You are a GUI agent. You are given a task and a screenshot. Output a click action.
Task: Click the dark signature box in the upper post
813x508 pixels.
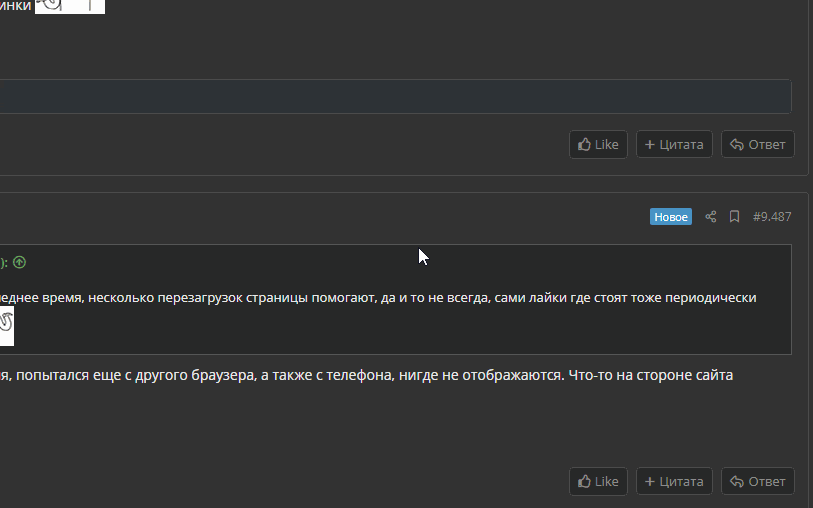click(x=396, y=96)
